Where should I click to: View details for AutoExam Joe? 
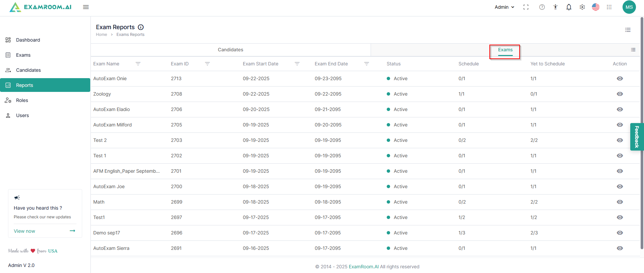coord(620,186)
